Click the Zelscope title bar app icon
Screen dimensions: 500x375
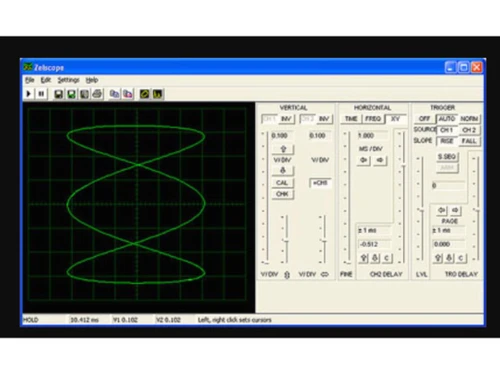pyautogui.click(x=28, y=68)
